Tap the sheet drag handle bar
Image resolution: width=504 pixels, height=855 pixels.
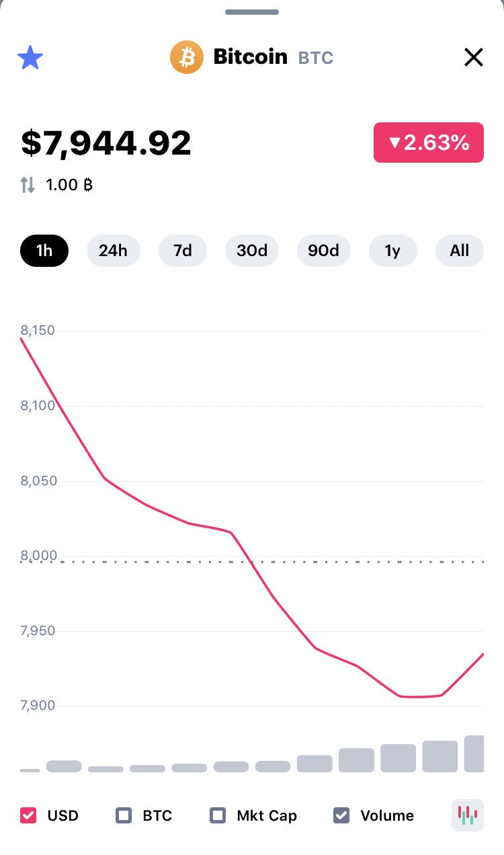click(x=252, y=12)
